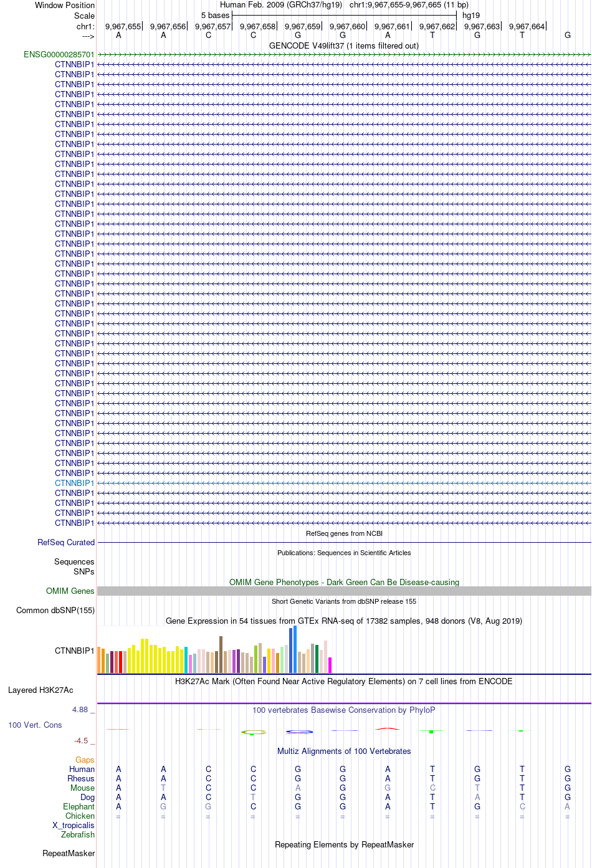592x868 pixels.
Task: Click the ENSG00000285701 gene label
Action: (59, 54)
